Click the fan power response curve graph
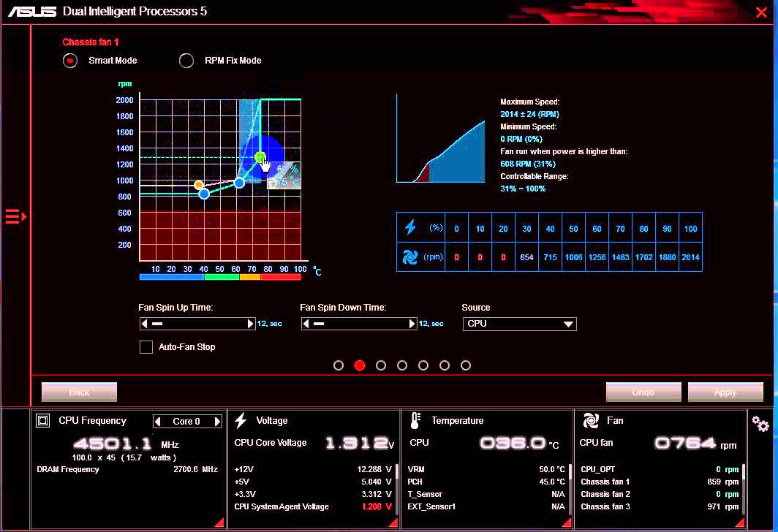778x532 pixels. (x=441, y=139)
